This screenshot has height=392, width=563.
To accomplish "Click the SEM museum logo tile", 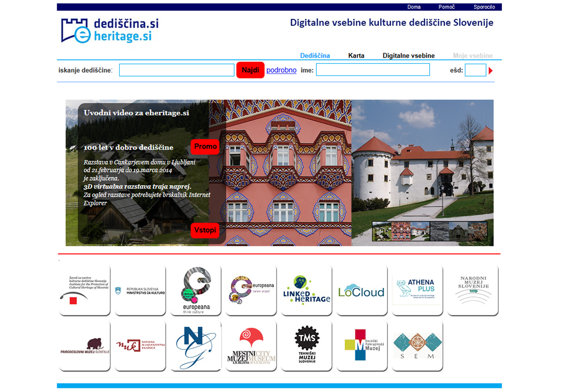I will [417, 345].
